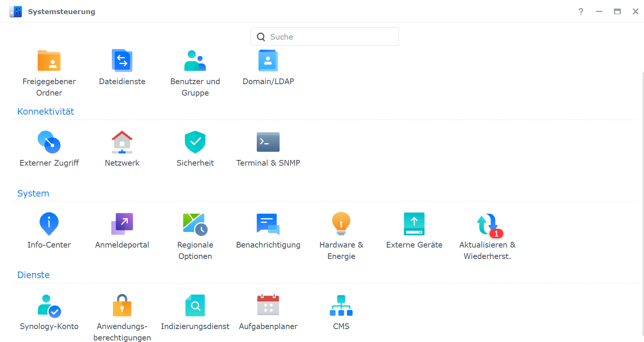Click the vertical scrollbar on the right
The height and width of the screenshot is (342, 644).
(642, 204)
